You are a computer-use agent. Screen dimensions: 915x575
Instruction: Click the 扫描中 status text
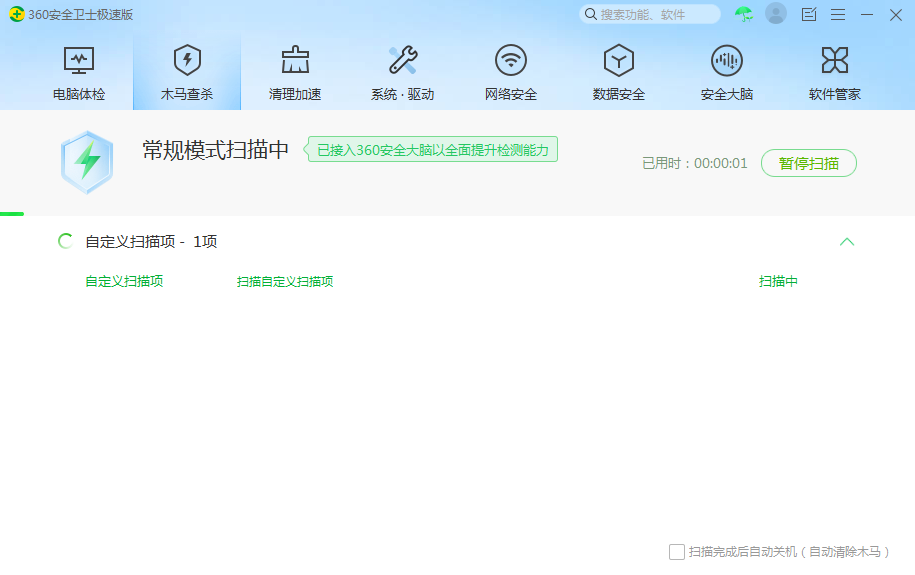[778, 281]
